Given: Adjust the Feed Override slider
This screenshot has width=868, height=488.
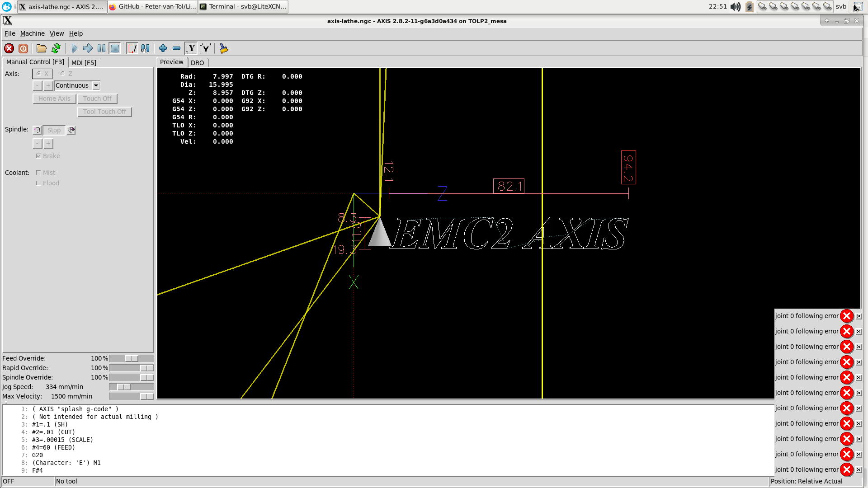Looking at the screenshot, I should (132, 359).
